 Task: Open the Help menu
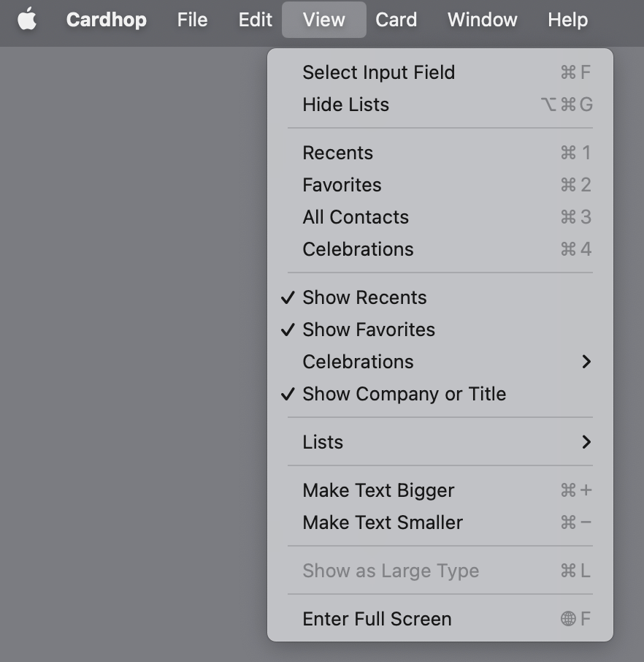[567, 20]
